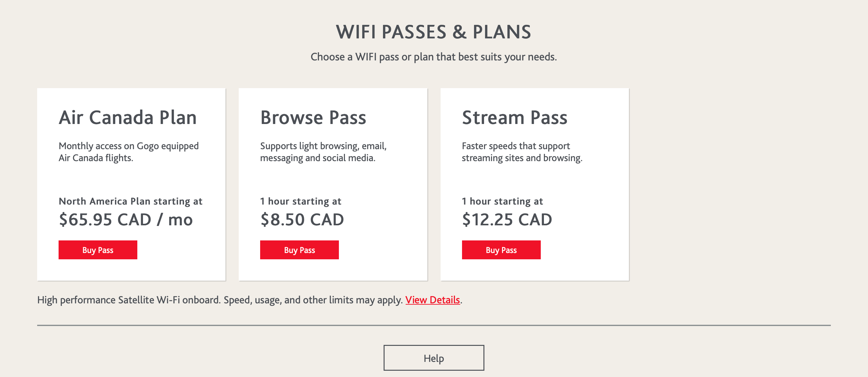Click the 'High performance Satellite Wi-Fi onboard' note

pos(220,300)
